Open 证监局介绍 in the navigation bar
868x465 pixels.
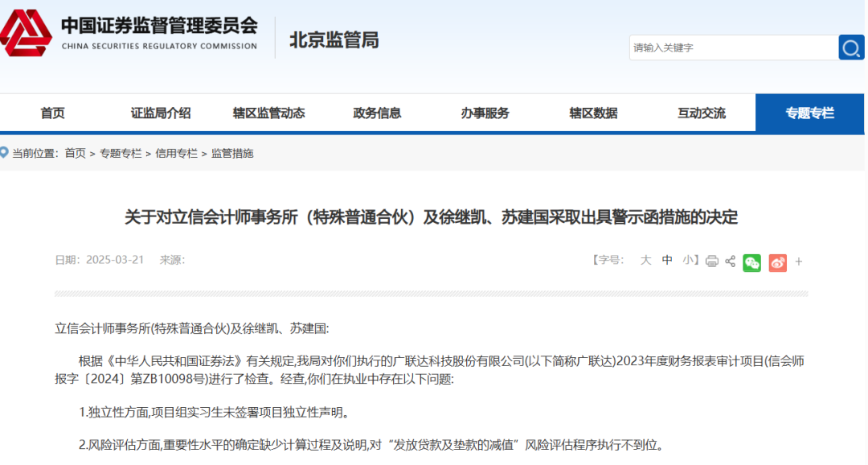pos(161,113)
